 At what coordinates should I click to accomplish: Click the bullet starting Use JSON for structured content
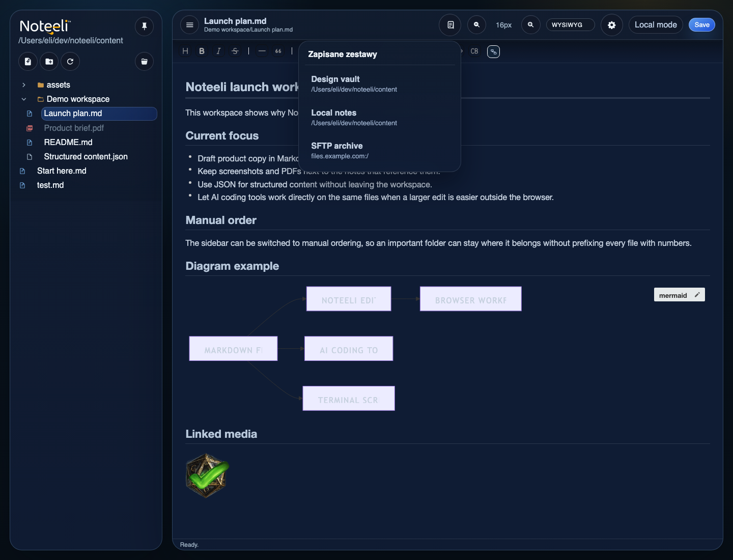point(315,184)
